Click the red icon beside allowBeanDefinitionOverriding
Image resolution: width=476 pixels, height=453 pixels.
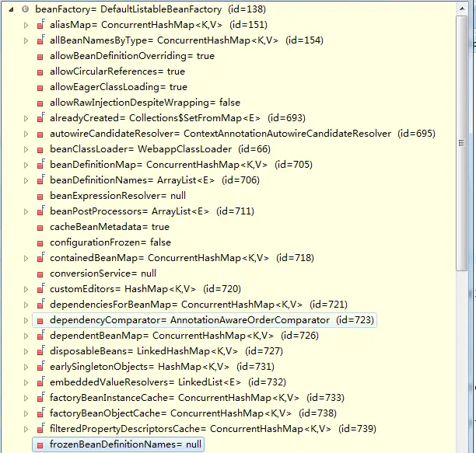(x=40, y=57)
